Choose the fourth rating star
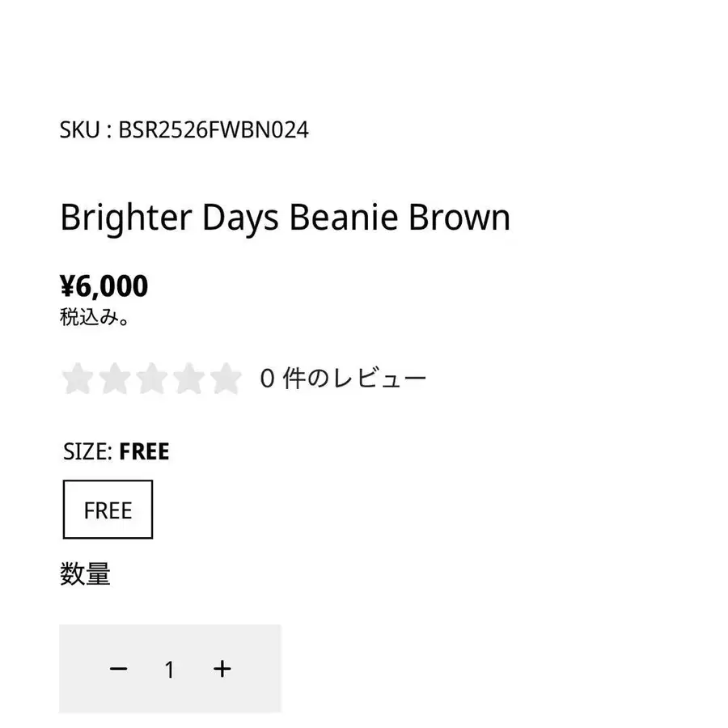 (188, 379)
